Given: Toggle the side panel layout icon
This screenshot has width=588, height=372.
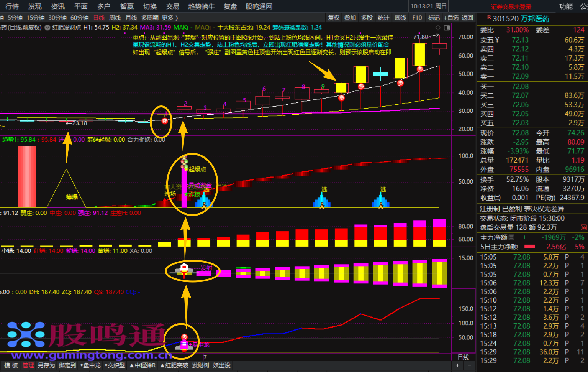Looking at the screenshot, I should click(447, 28).
